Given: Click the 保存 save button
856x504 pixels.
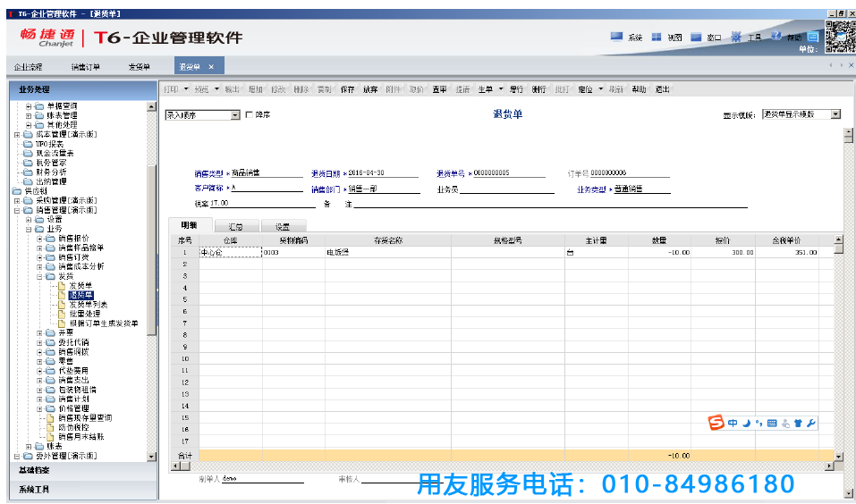Looking at the screenshot, I should [347, 88].
